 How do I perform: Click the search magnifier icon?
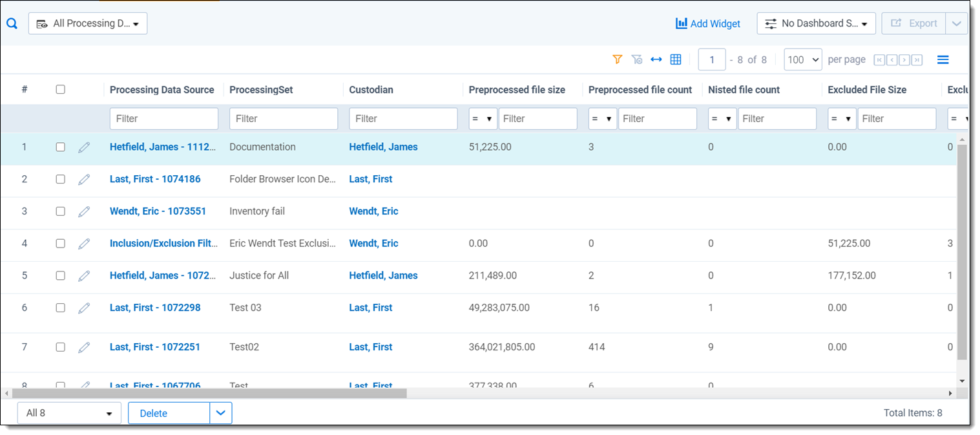click(12, 23)
